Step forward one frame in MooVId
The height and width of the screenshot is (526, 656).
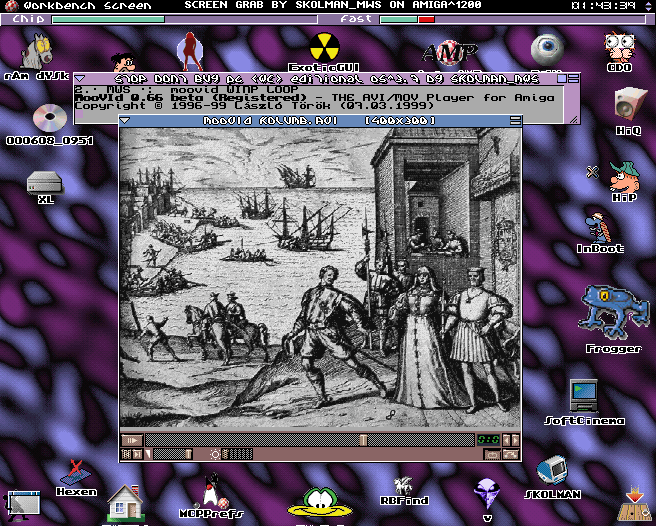coord(515,440)
